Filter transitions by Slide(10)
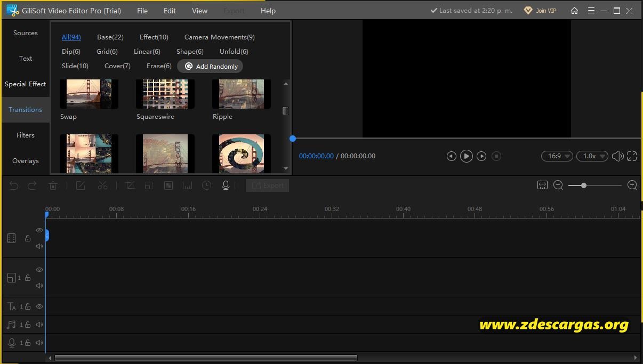Image resolution: width=643 pixels, height=364 pixels. click(x=75, y=66)
